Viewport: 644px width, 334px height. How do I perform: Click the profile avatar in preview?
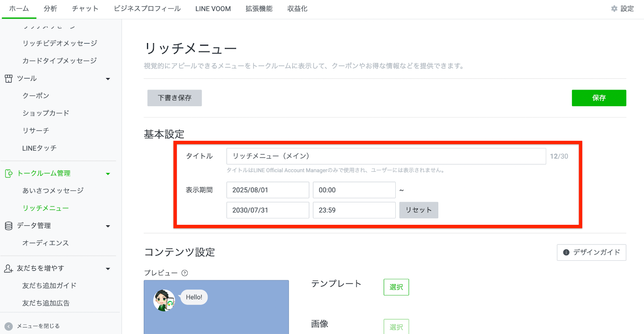[164, 300]
